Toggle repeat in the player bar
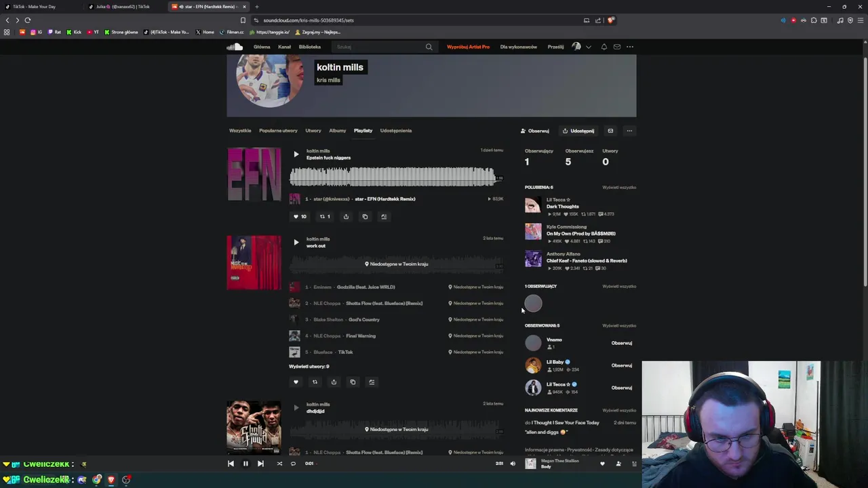This screenshot has width=868, height=488. pyautogui.click(x=293, y=464)
